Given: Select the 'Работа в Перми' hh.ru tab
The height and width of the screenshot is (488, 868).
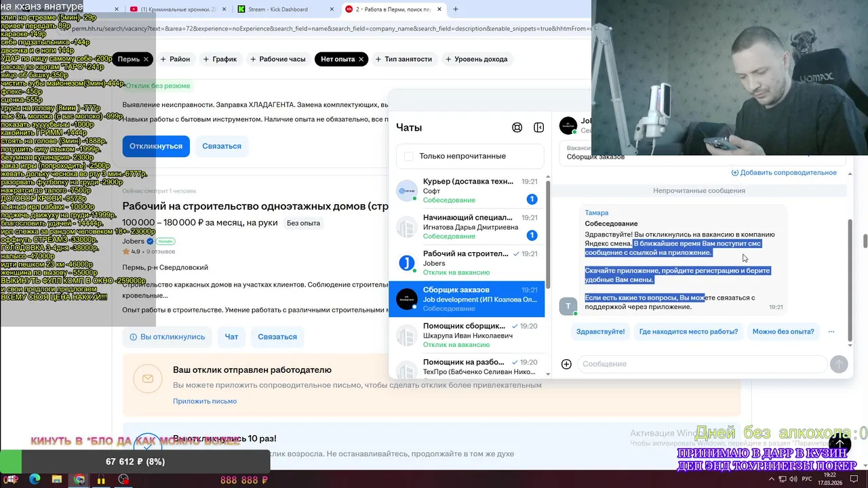Looking at the screenshot, I should (x=393, y=9).
